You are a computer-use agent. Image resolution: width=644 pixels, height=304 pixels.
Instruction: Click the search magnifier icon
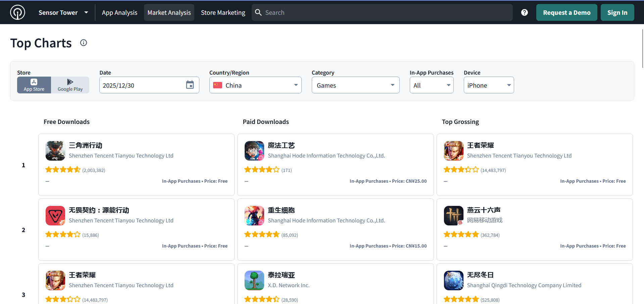point(258,12)
